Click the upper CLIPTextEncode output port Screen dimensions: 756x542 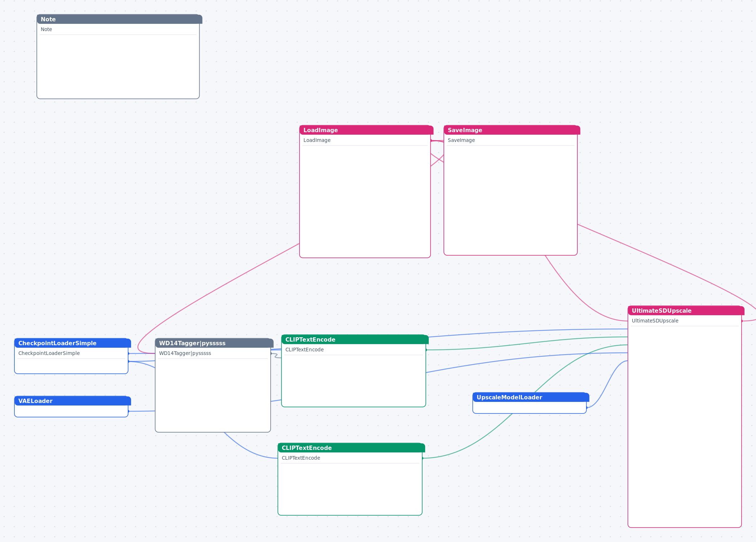426,350
